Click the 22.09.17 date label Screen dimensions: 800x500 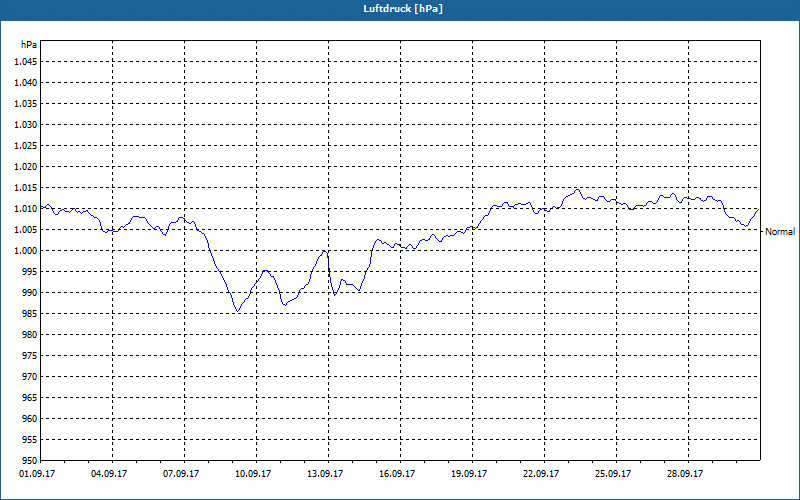coord(541,474)
